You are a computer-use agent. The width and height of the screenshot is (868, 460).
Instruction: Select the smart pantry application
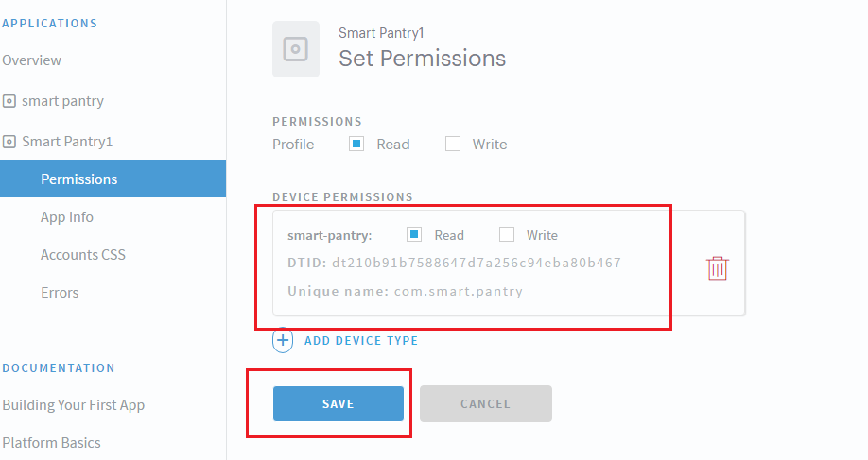click(x=62, y=101)
